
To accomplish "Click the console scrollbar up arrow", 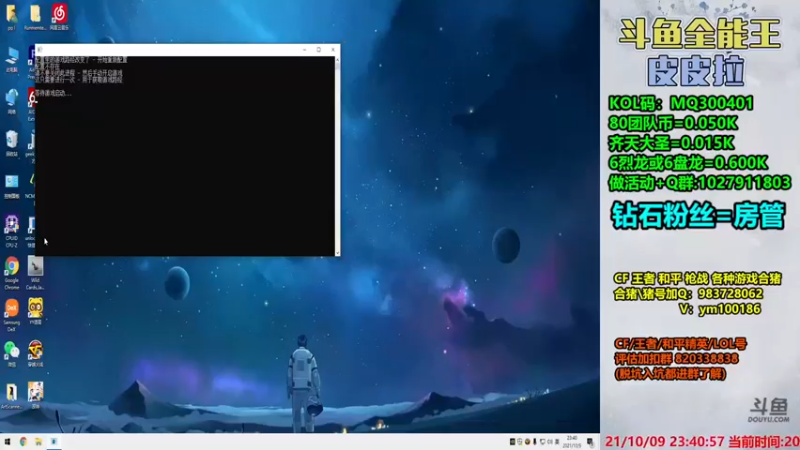I will tap(337, 60).
